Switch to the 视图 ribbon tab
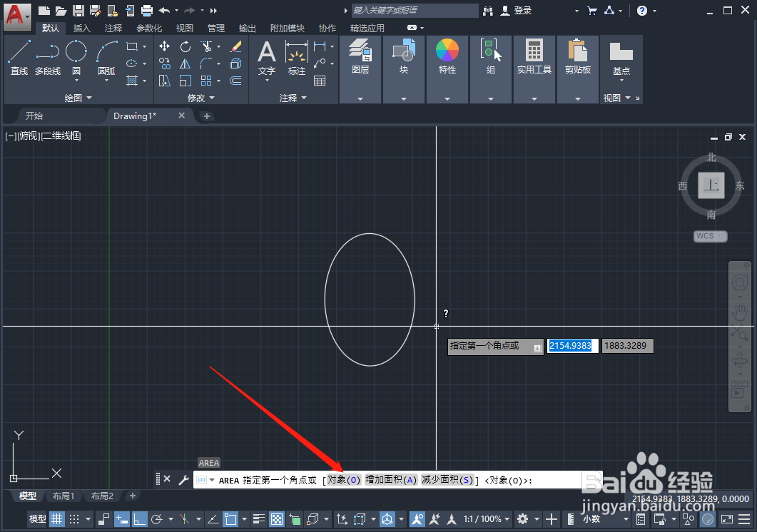The image size is (757, 532). pos(184,28)
